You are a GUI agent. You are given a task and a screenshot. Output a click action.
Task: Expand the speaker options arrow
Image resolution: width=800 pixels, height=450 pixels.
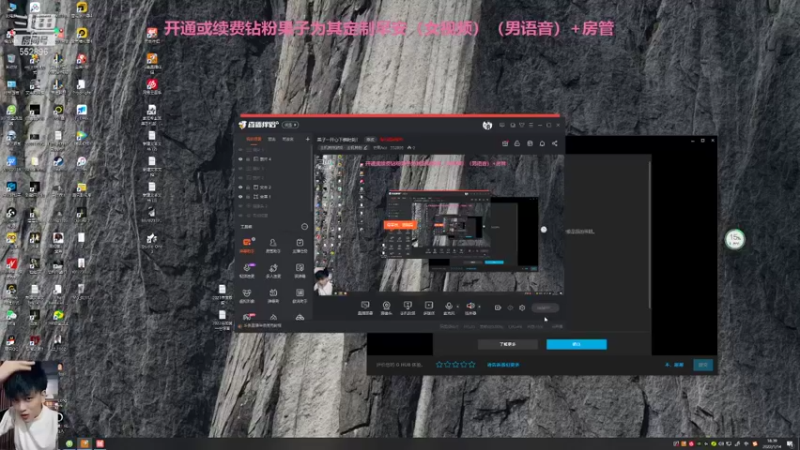[x=479, y=306]
